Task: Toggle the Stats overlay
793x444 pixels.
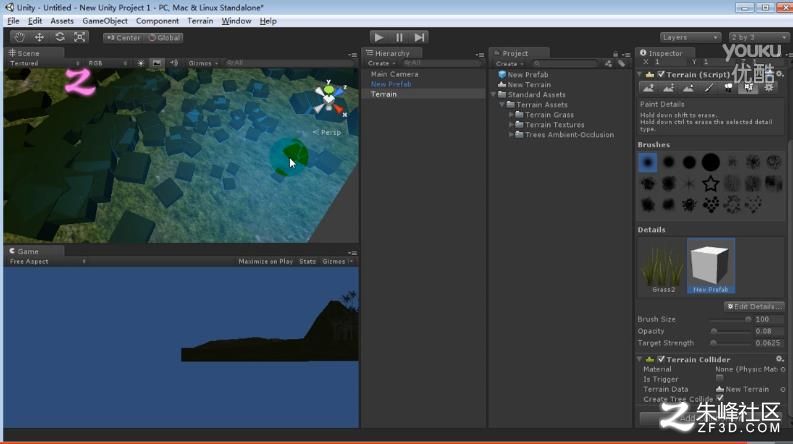Action: [x=307, y=261]
